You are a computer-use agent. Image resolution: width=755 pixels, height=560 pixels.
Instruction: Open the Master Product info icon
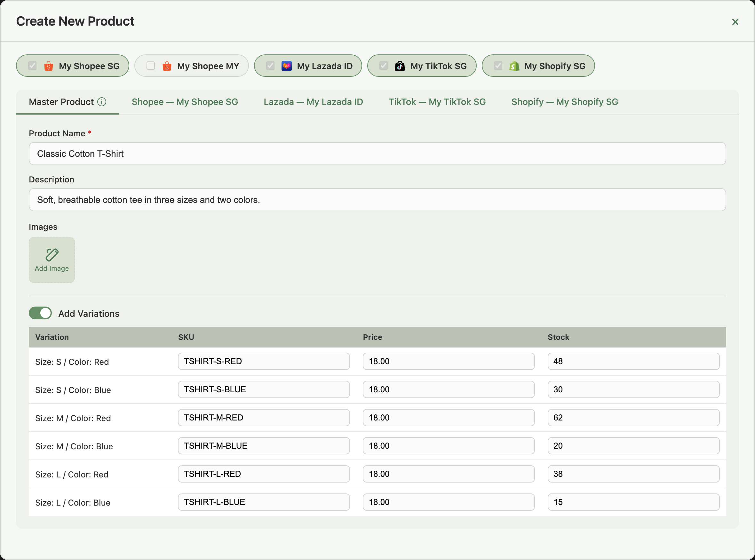point(102,102)
